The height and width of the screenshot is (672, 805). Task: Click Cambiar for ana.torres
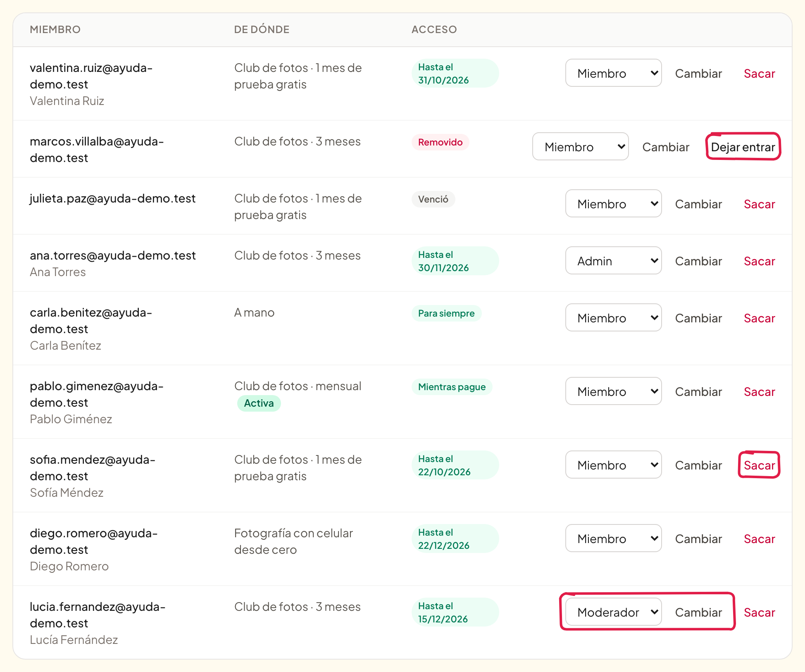[698, 261]
